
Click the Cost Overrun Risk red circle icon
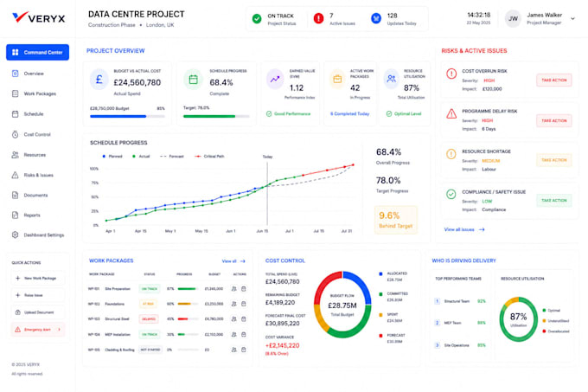click(x=451, y=74)
